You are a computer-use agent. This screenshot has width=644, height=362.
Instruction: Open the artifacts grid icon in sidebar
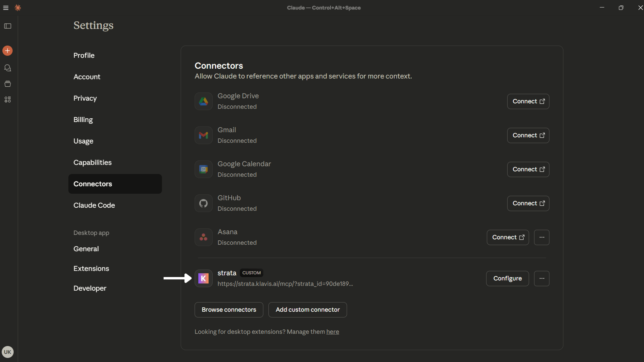coord(7,99)
